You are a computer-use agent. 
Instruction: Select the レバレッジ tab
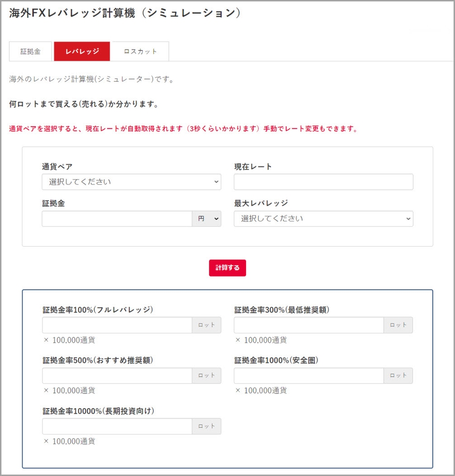(82, 51)
